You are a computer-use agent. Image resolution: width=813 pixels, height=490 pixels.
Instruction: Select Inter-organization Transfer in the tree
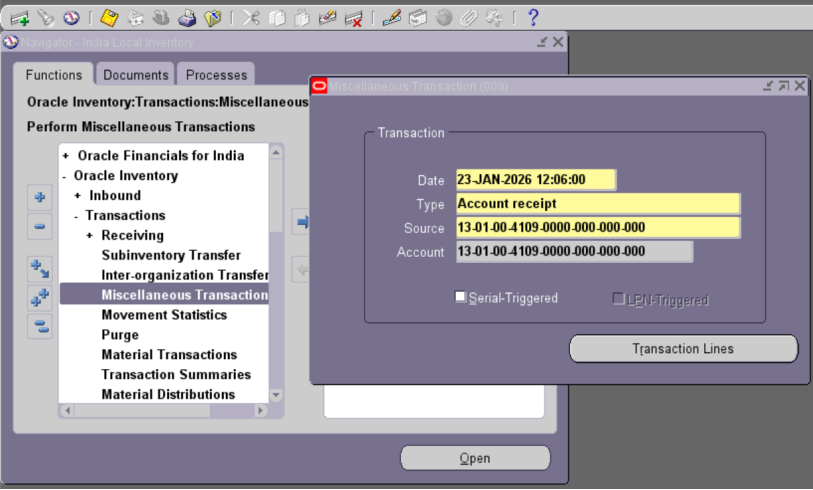tap(185, 275)
